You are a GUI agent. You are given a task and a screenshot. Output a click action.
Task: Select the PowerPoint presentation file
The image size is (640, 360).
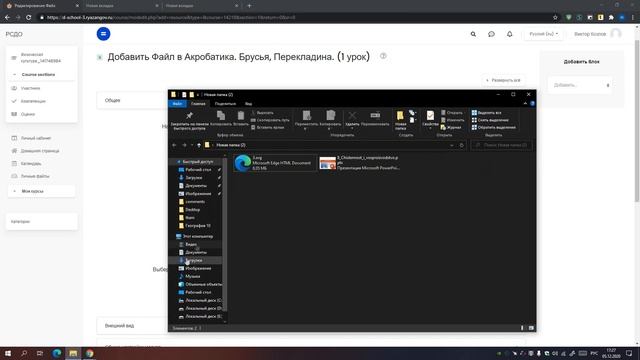360,163
